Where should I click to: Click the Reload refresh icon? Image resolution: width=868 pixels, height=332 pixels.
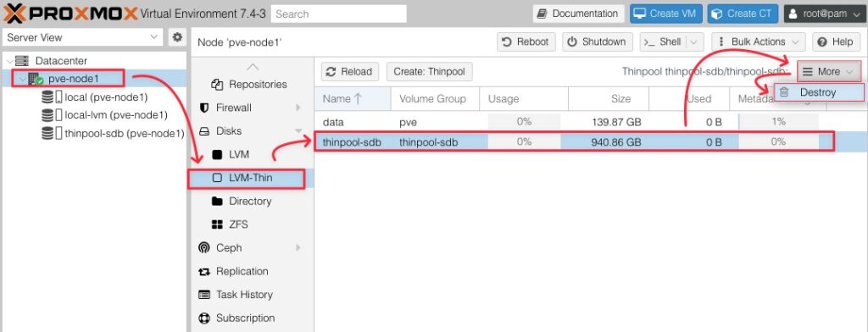point(331,71)
